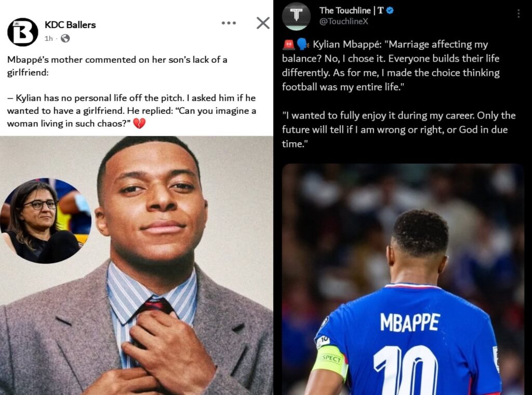Click the red siren emoji in the tweet
The width and height of the screenshot is (532, 395).
(288, 45)
